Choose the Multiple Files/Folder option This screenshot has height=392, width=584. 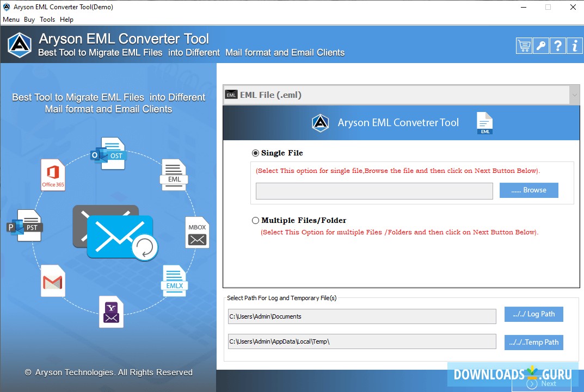pyautogui.click(x=255, y=220)
